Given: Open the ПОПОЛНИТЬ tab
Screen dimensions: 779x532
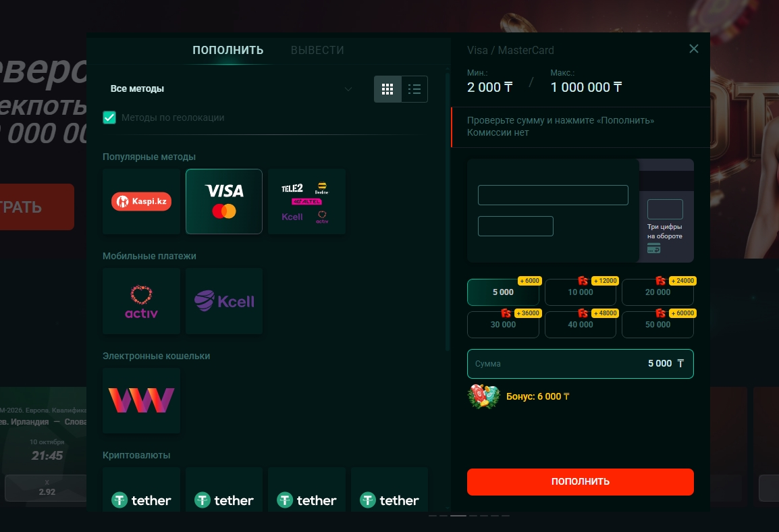Looking at the screenshot, I should [x=228, y=50].
